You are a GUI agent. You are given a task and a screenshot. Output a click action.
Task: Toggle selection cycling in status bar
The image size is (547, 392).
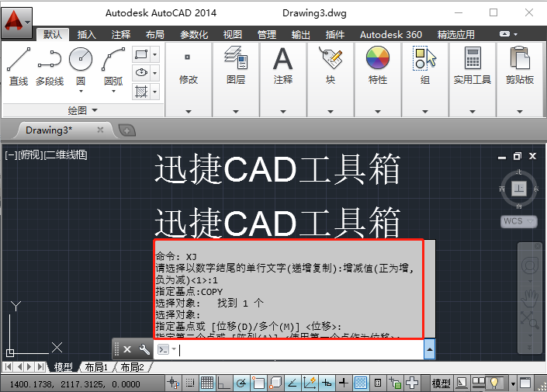tap(395, 383)
